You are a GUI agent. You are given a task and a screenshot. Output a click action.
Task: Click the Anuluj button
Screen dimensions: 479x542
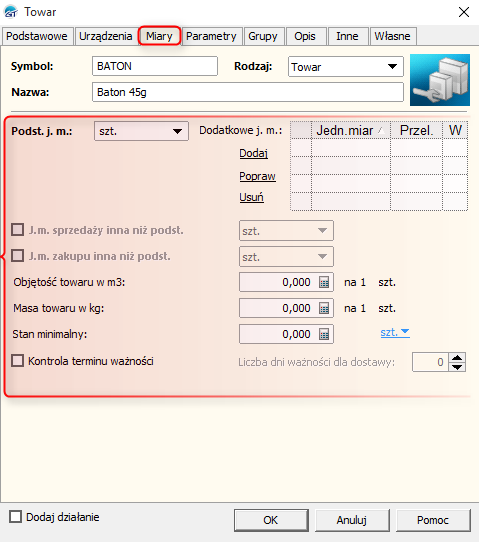click(352, 520)
